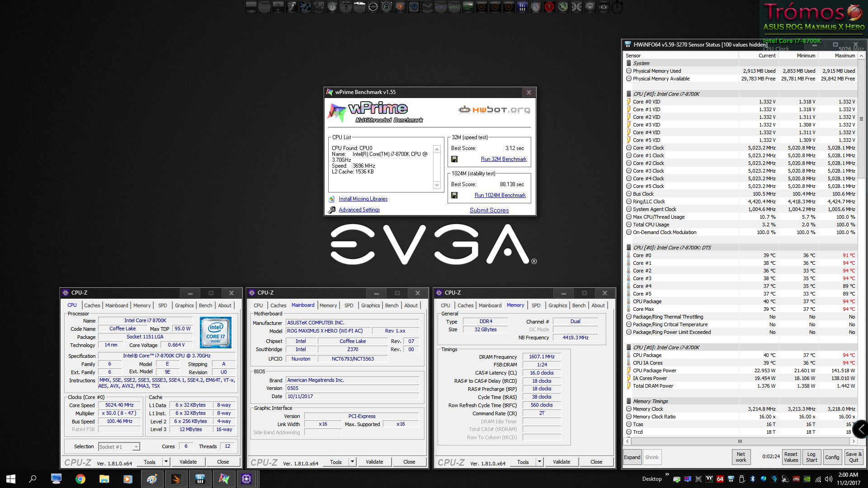
Task: Expand the Desktop toolbar chevron in the taskbar
Action: pyautogui.click(x=667, y=474)
